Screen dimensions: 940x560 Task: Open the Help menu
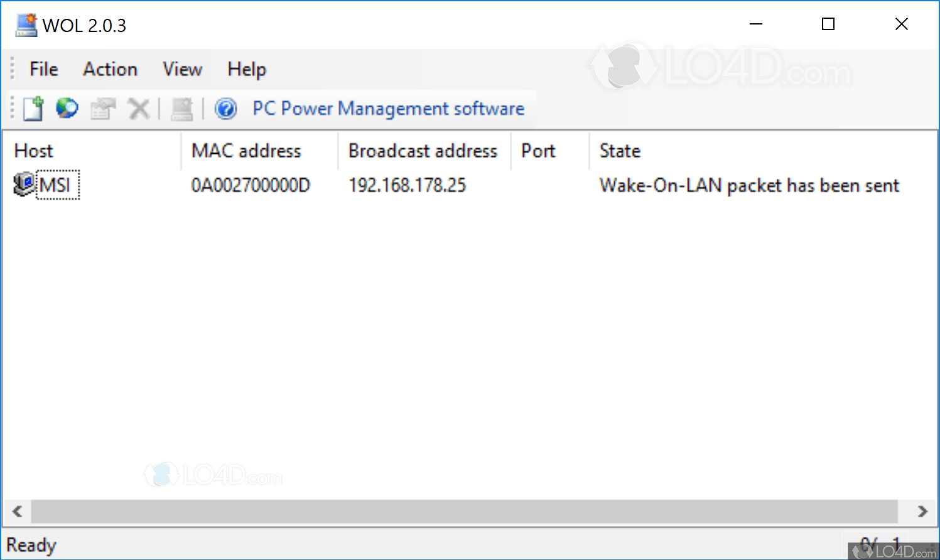[247, 69]
